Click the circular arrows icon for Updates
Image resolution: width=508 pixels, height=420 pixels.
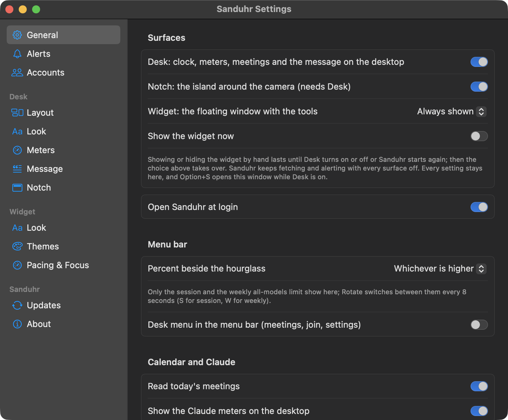17,305
